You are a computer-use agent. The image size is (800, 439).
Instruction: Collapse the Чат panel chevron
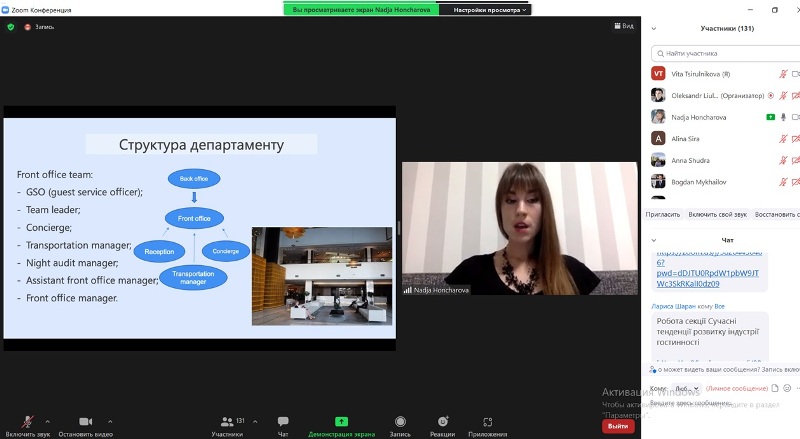pos(654,240)
